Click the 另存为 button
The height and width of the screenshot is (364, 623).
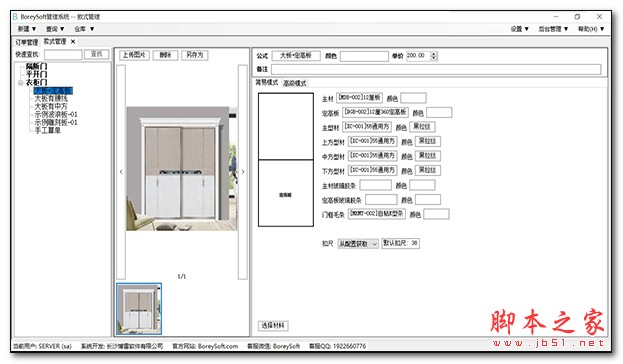195,55
